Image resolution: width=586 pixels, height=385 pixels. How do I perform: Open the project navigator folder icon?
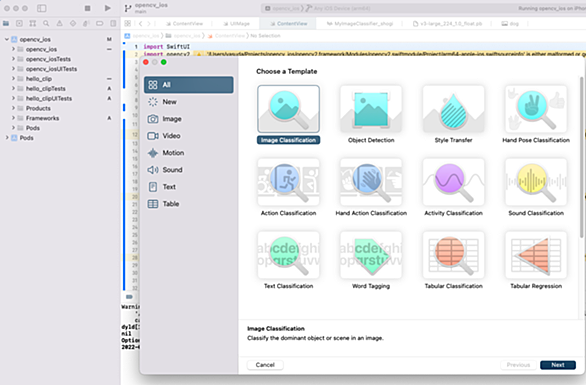(6, 24)
